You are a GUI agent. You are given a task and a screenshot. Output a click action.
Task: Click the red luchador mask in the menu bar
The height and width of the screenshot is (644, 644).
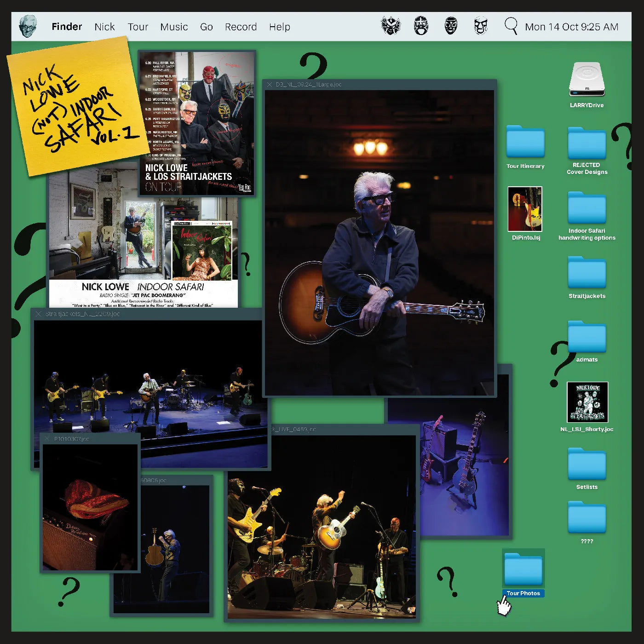391,27
